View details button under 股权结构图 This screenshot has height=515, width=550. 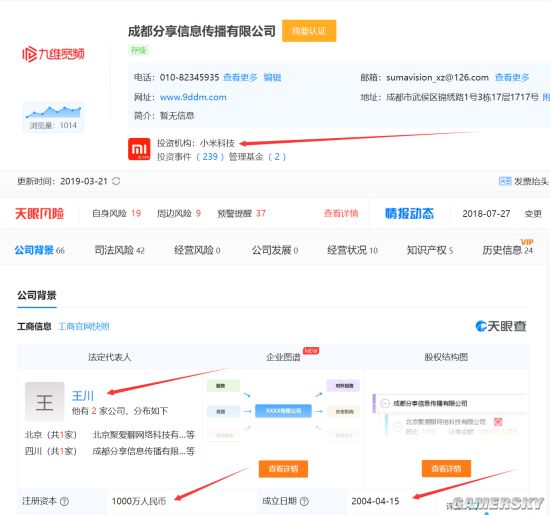446,469
